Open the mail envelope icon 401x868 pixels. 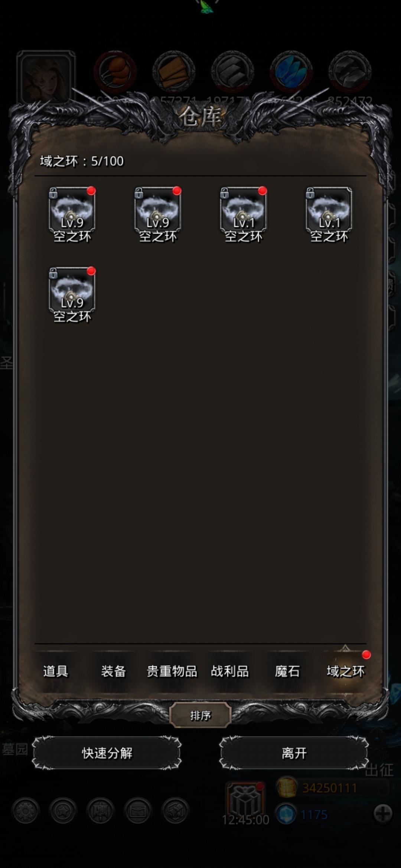[138, 811]
